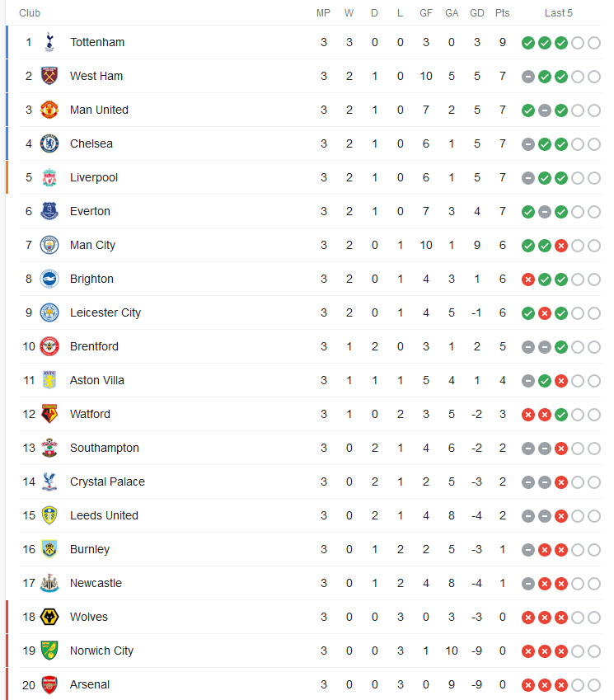Click the Chelsea club crest
Image resolution: width=614 pixels, height=700 pixels.
(49, 143)
